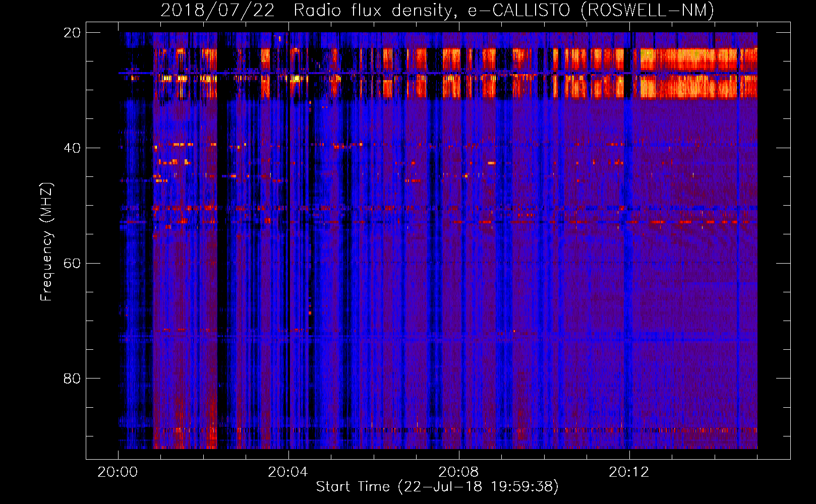
Task: Select the 'Frequency (MHZ)' y-axis label
Action: (x=46, y=241)
